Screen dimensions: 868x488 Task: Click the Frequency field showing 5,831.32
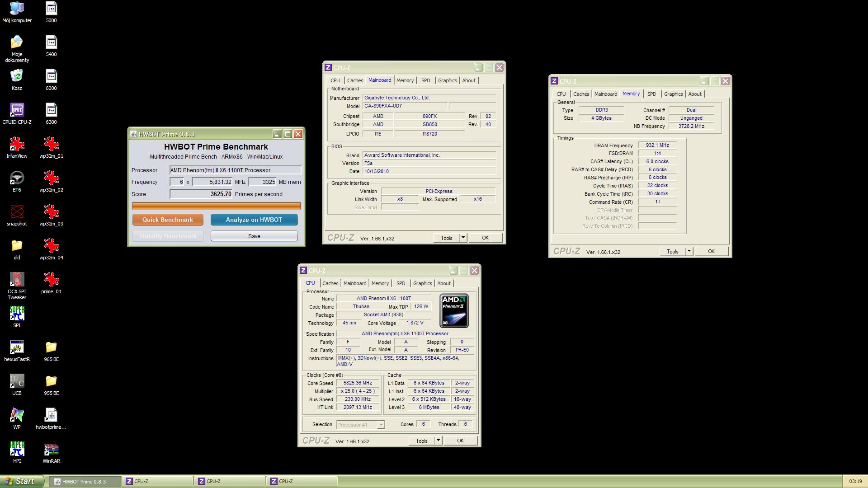pos(212,182)
